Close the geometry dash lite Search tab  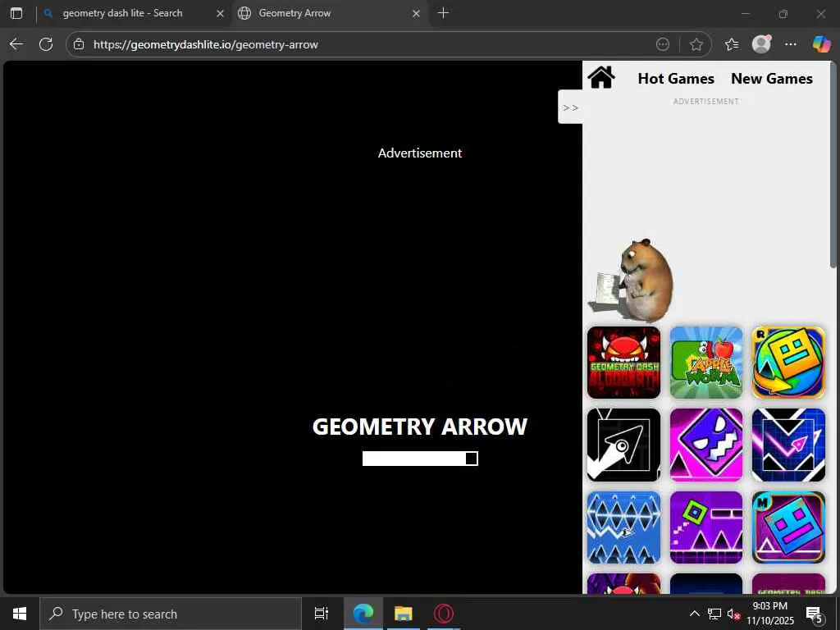(x=220, y=13)
